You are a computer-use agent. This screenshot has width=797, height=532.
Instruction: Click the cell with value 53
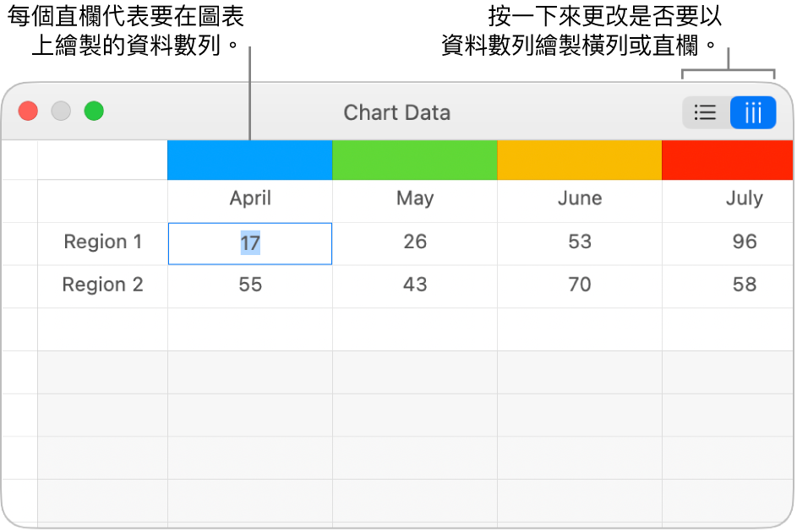[580, 242]
